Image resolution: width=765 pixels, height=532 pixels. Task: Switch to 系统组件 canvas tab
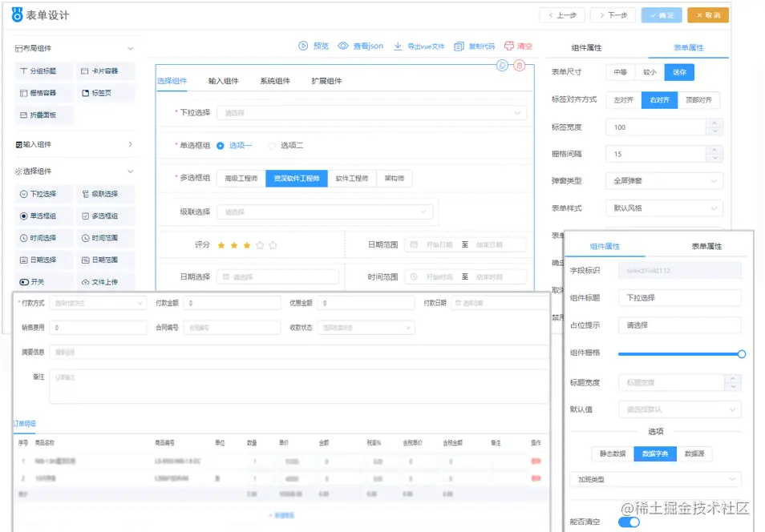pyautogui.click(x=275, y=81)
